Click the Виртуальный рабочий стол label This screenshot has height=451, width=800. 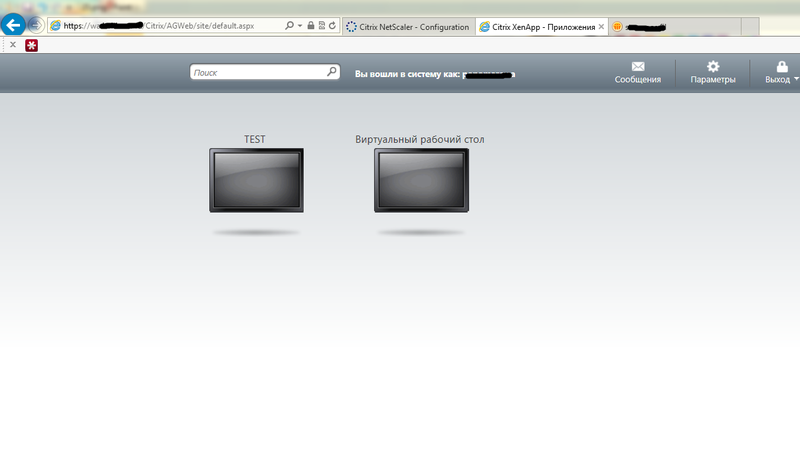point(420,139)
